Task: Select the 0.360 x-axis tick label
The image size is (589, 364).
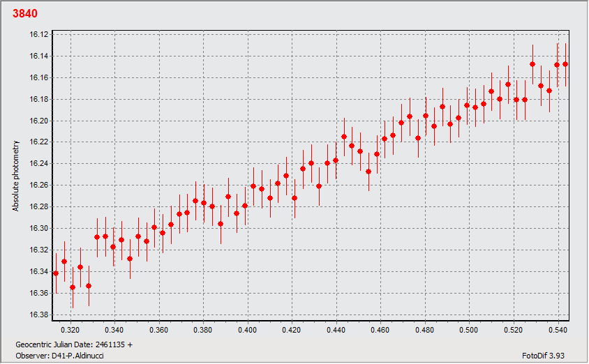Action: click(159, 329)
